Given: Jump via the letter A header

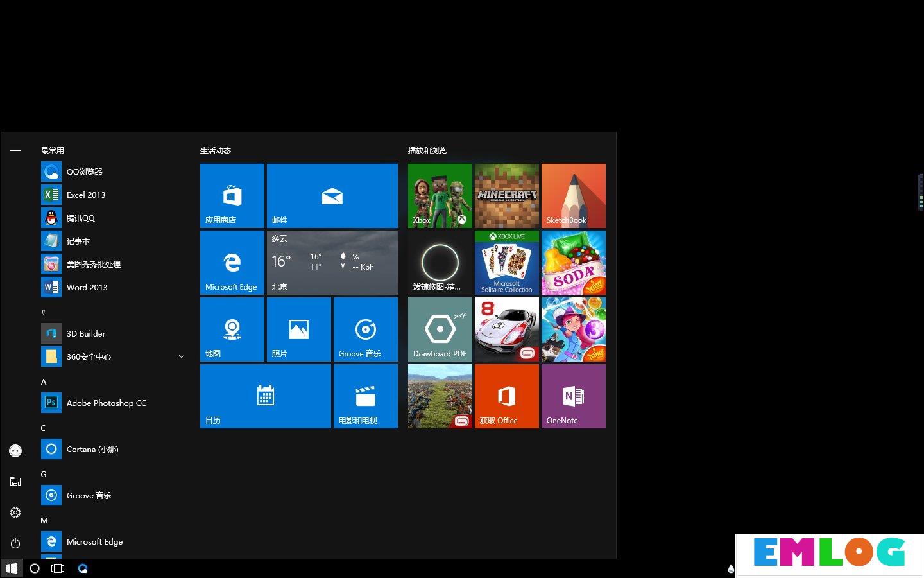Looking at the screenshot, I should [x=44, y=381].
